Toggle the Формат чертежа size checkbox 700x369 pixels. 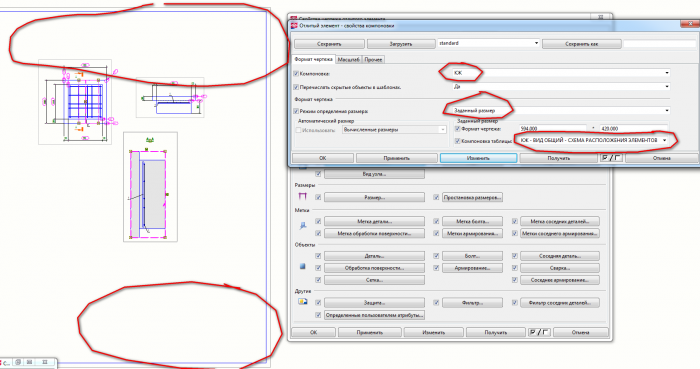(x=457, y=129)
